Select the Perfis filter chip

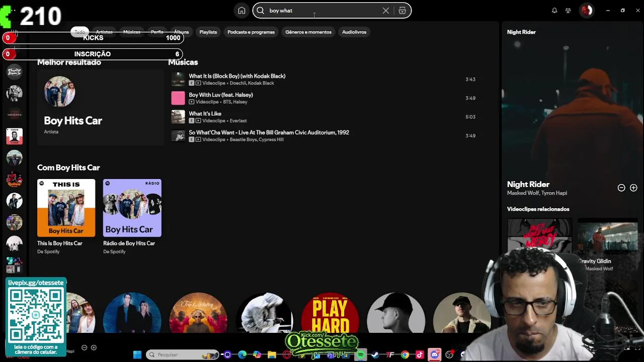[x=157, y=32]
